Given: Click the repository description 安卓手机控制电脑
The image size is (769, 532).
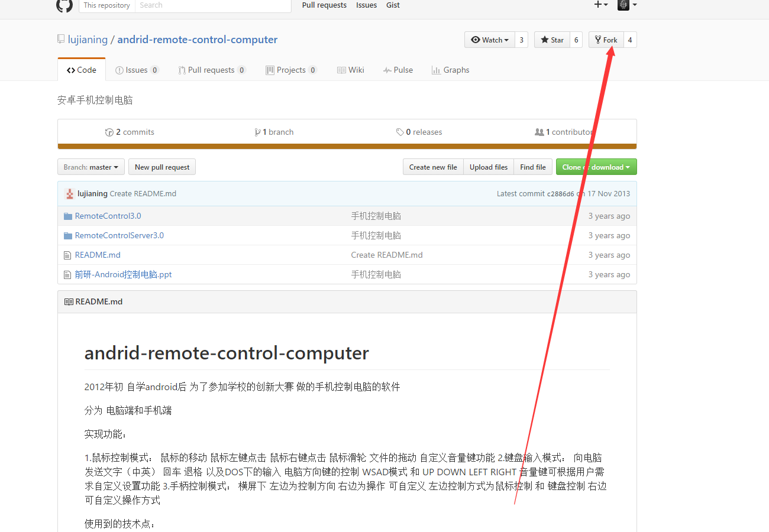Looking at the screenshot, I should [x=95, y=100].
